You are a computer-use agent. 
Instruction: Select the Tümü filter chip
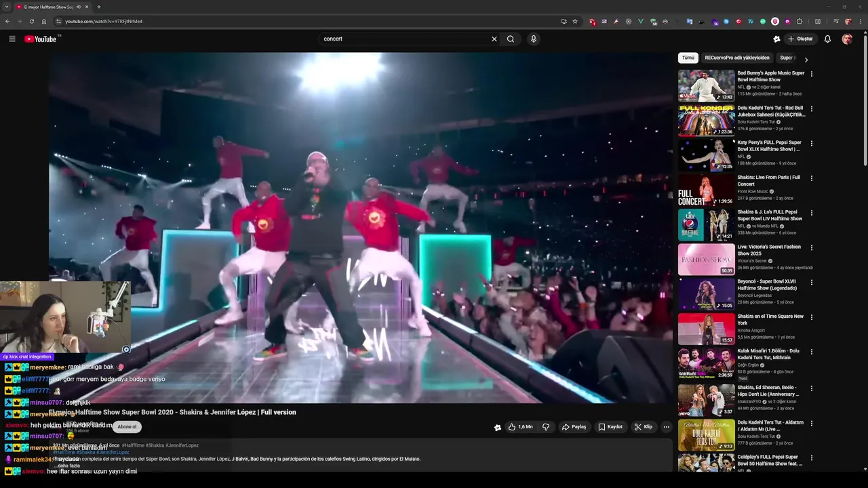688,58
